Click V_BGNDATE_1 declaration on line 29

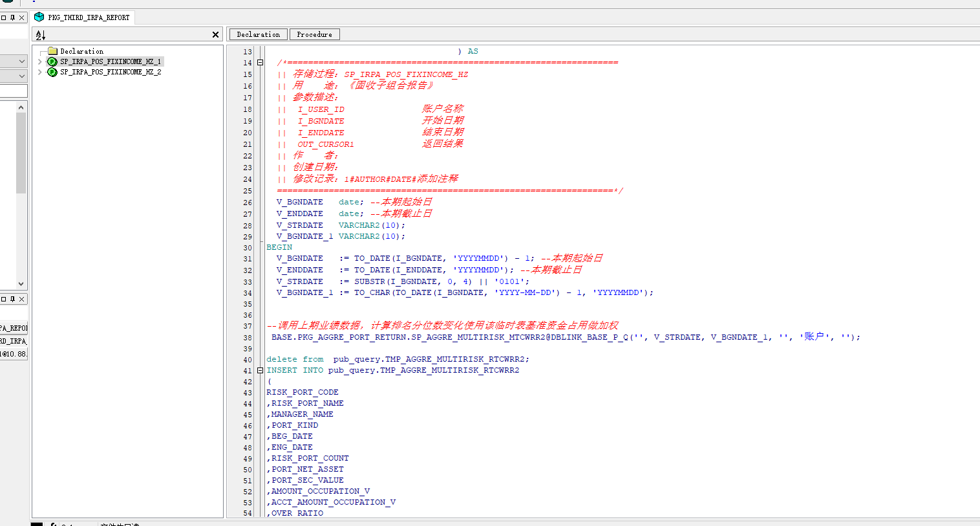tap(305, 236)
